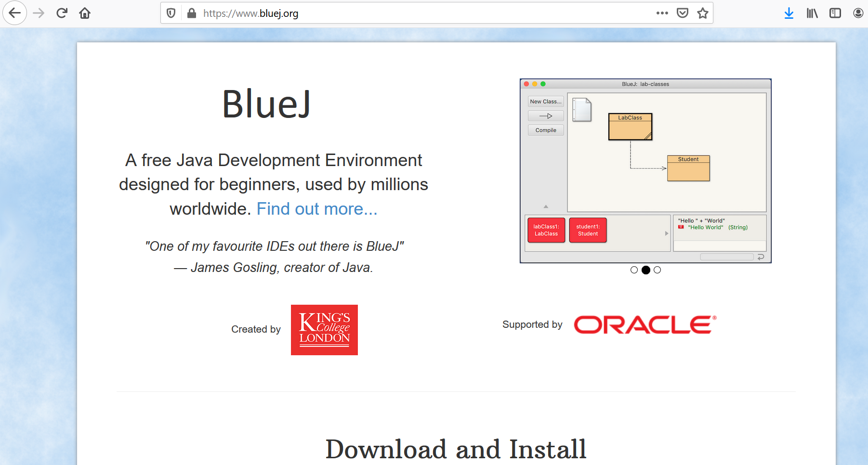The width and height of the screenshot is (868, 465).
Task: Open the tracking protection shield icon
Action: 171,13
